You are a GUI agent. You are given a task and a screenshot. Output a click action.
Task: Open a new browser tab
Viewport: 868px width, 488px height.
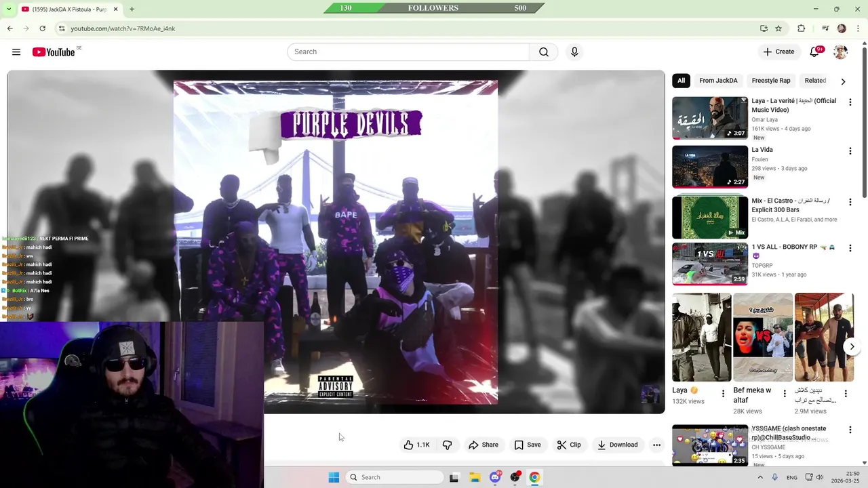tap(132, 9)
